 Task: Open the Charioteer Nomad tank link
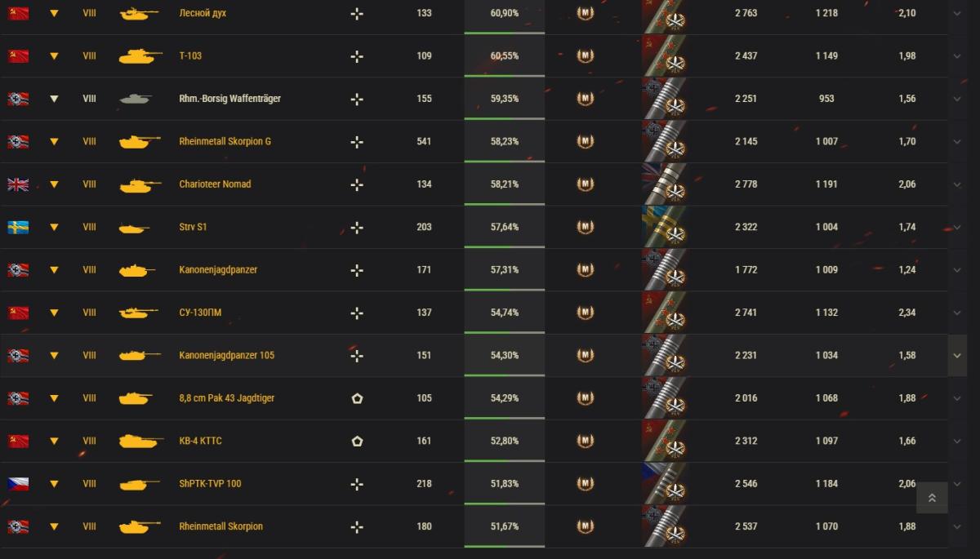coord(215,184)
